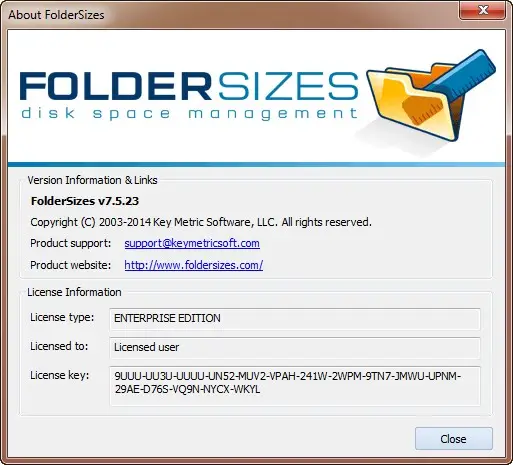Click the FOLDERSIZES logo wordmark
The height and width of the screenshot is (465, 513).
click(x=189, y=86)
